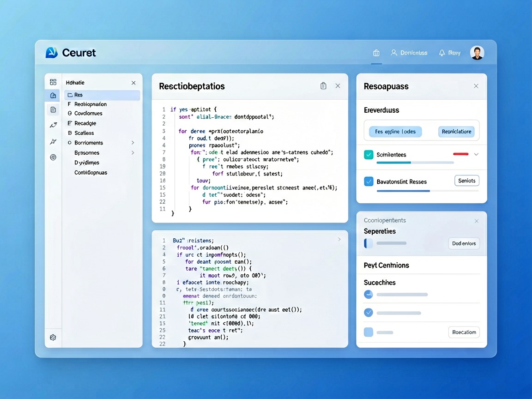
Task: Click icon beside Scatiess
Action: click(70, 133)
